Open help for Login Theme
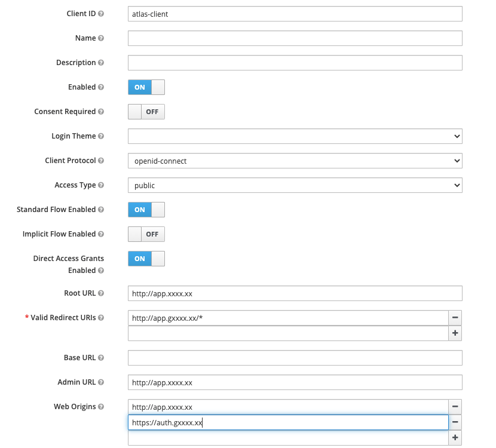This screenshot has height=448, width=496. click(x=100, y=136)
